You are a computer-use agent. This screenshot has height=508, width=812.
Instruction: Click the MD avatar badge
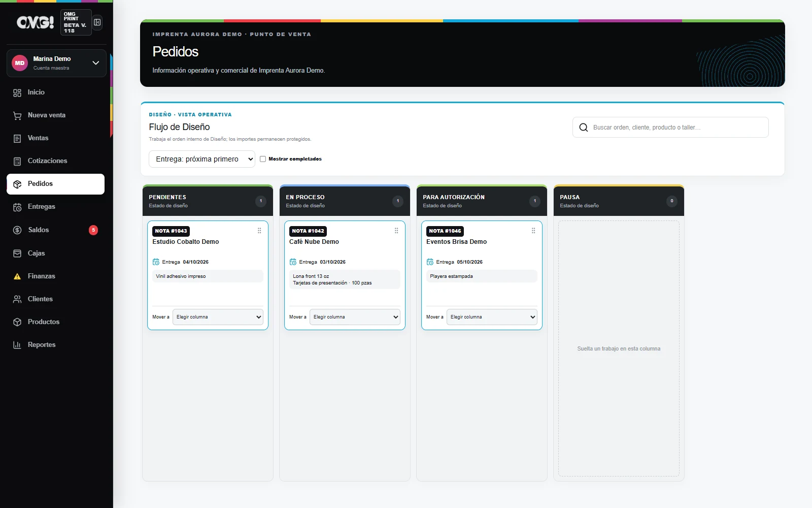20,63
